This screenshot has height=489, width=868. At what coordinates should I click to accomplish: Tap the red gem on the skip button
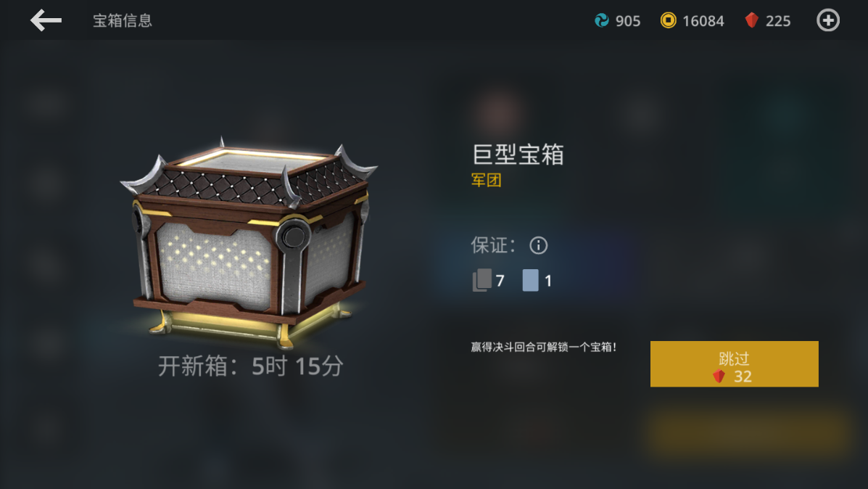pos(719,377)
